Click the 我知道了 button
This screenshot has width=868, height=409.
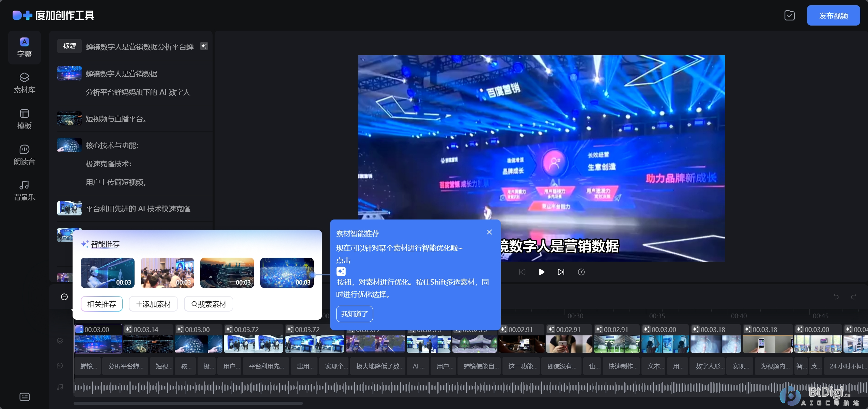[x=354, y=314]
